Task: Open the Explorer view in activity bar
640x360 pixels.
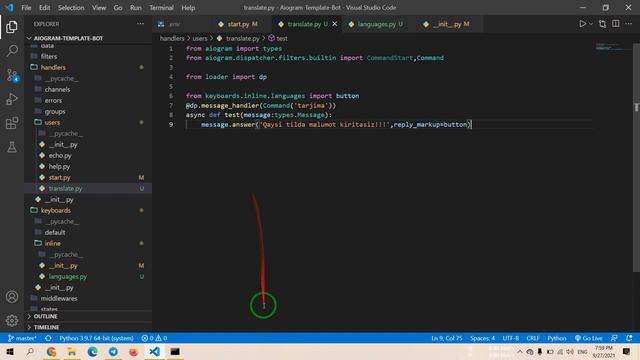Action: (12, 27)
